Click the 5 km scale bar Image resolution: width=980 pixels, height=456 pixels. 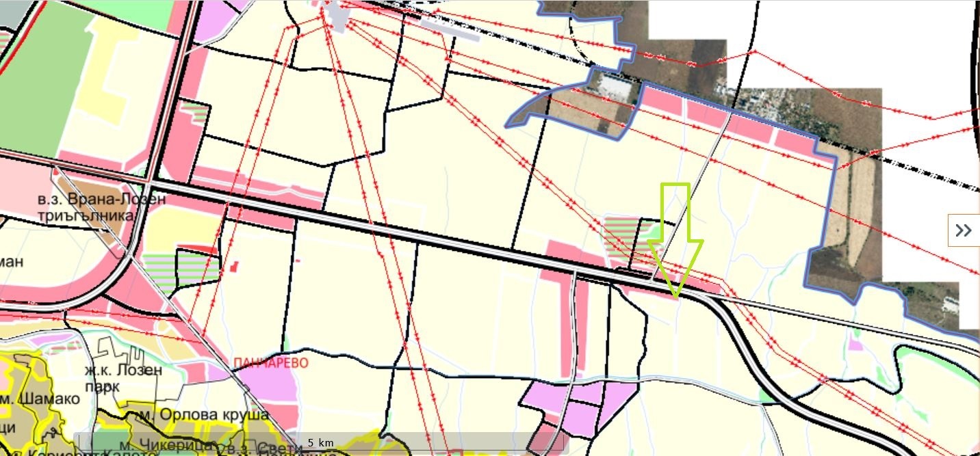pos(320,442)
